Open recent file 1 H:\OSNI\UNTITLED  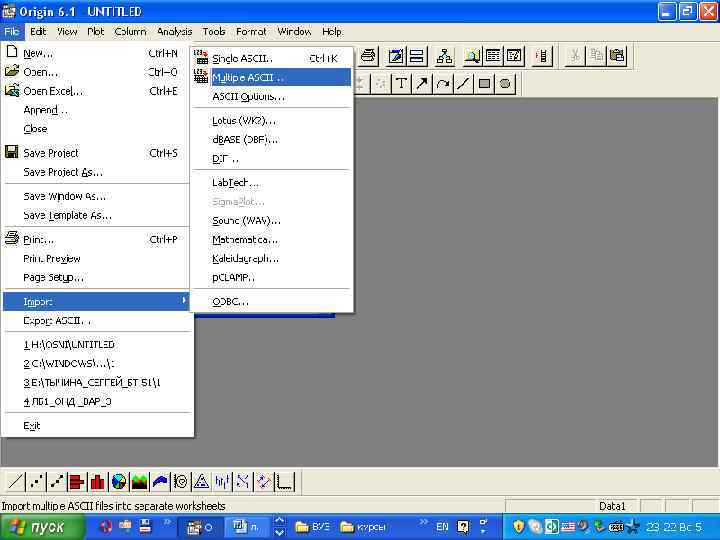[96, 344]
